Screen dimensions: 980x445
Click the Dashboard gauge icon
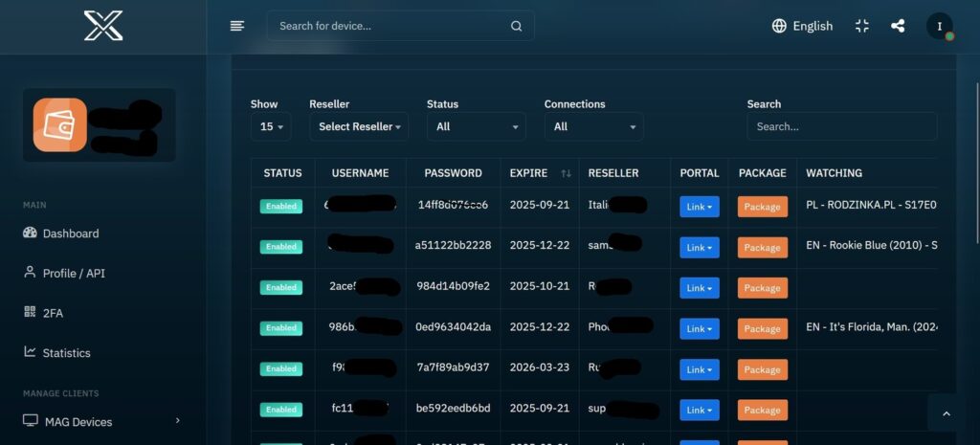tap(30, 233)
